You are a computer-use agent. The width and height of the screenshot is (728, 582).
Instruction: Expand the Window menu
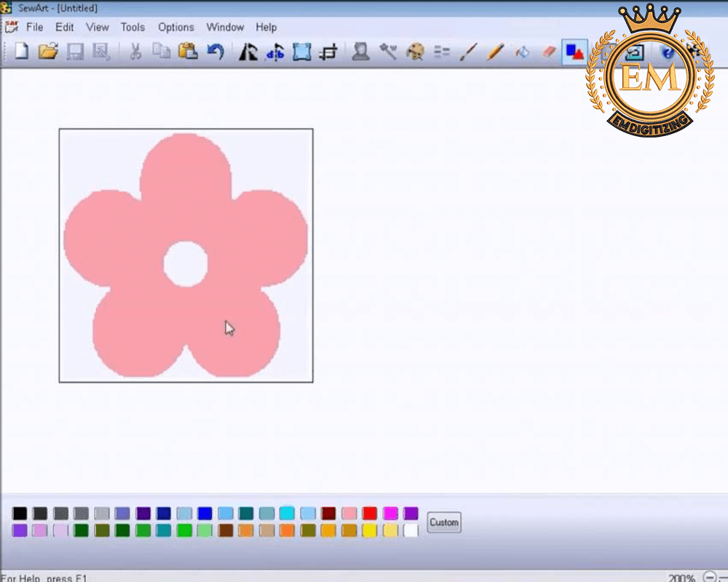pyautogui.click(x=225, y=27)
